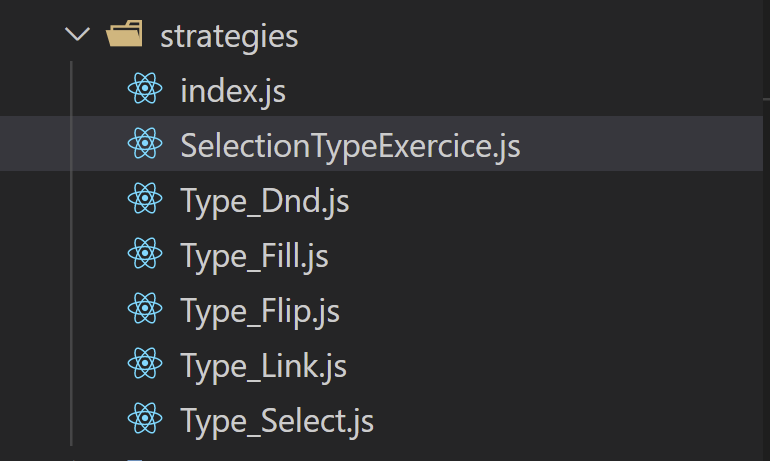
Task: Open the index.js file
Action: point(233,91)
